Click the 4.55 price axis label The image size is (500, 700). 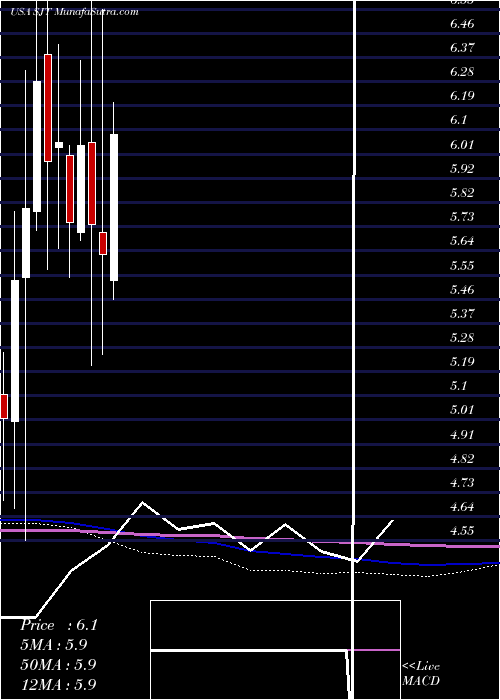click(x=462, y=531)
